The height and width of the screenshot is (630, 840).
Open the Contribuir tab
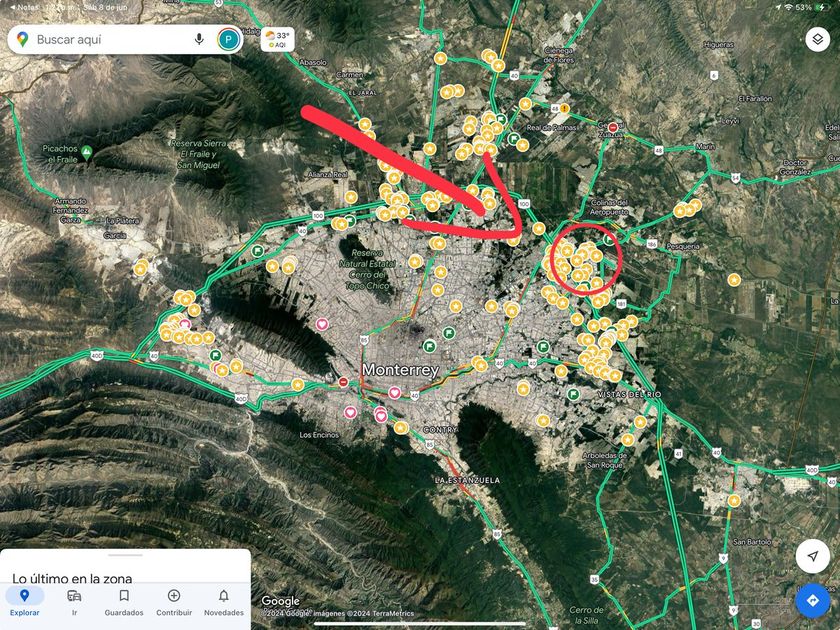pos(174,602)
